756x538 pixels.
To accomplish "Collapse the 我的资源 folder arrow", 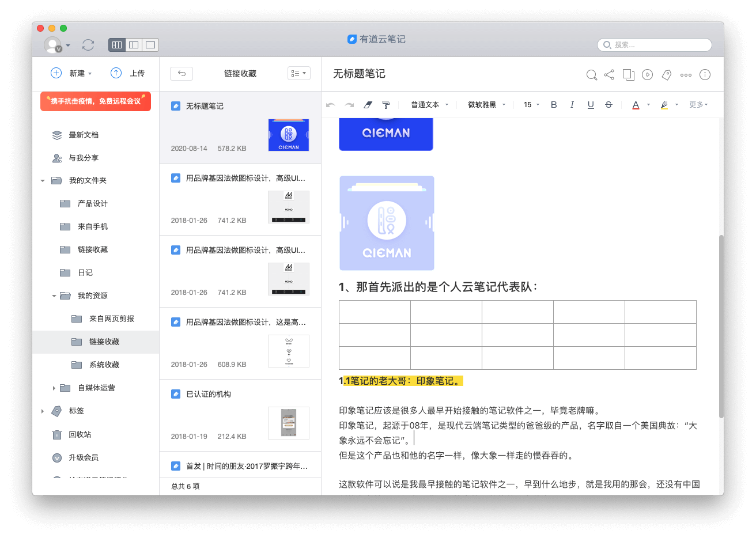I will (x=54, y=296).
